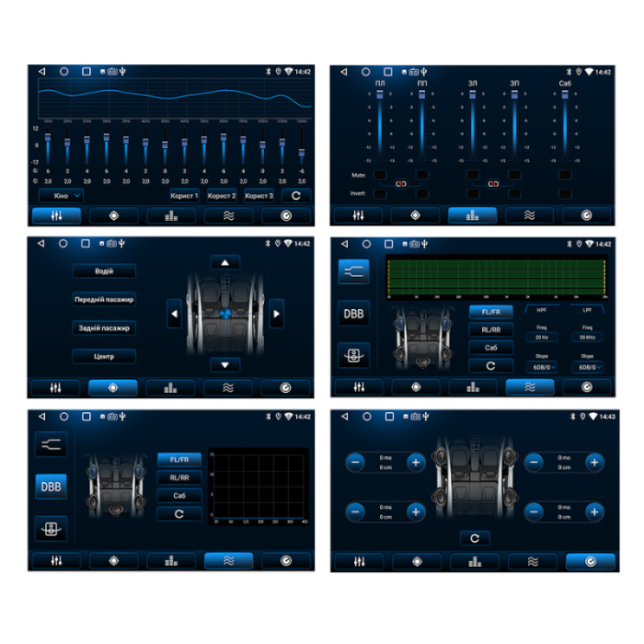Expand the HPF Slope 6DB/O dropdown
This screenshot has height=644, width=644.
(x=541, y=366)
